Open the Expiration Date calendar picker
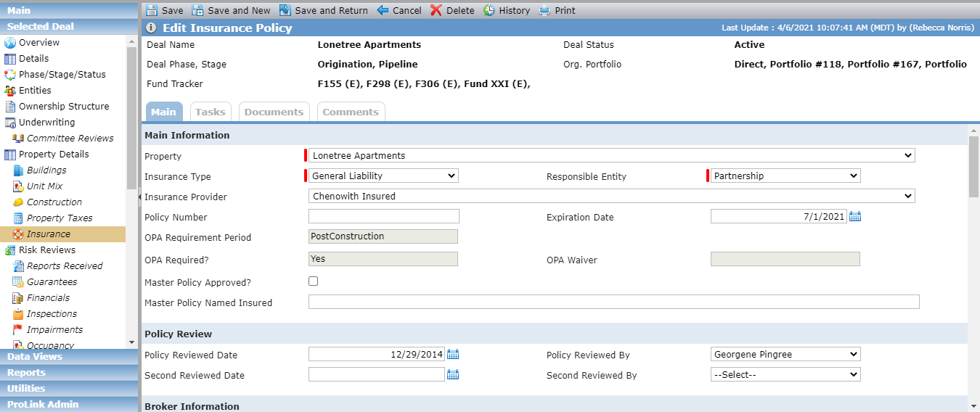The width and height of the screenshot is (980, 412). coord(855,216)
